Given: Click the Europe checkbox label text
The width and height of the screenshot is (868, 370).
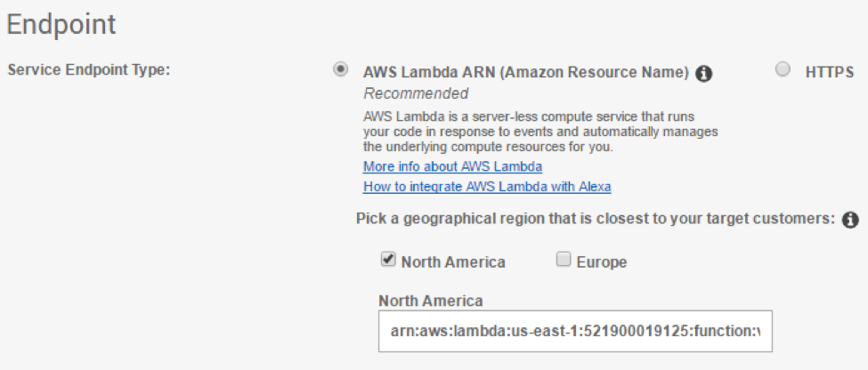Looking at the screenshot, I should coord(601,262).
